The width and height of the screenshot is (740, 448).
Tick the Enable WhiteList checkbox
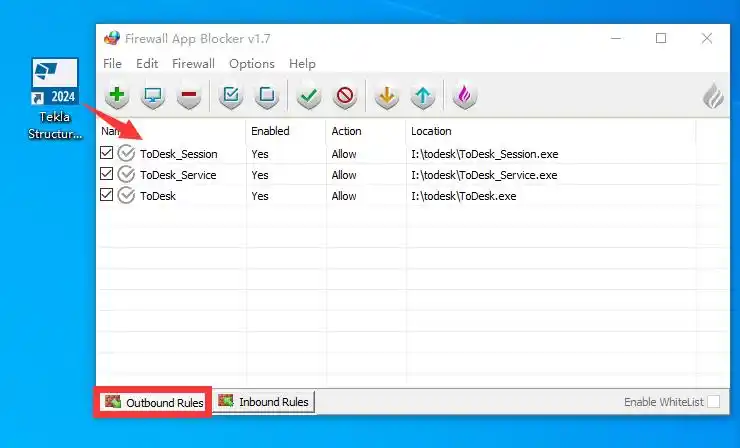pyautogui.click(x=714, y=402)
